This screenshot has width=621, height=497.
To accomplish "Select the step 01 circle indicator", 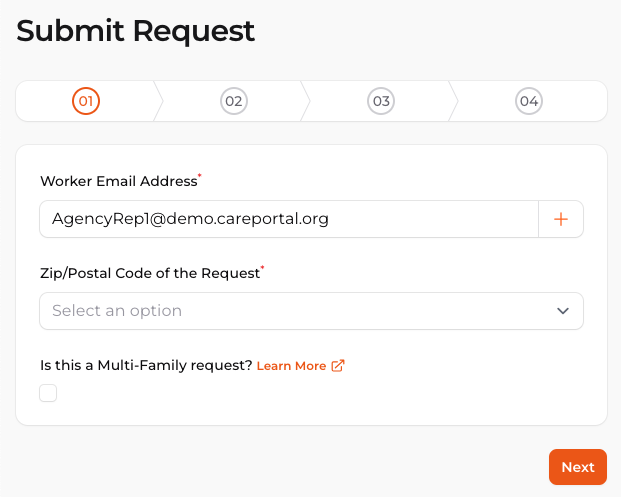I will (86, 101).
